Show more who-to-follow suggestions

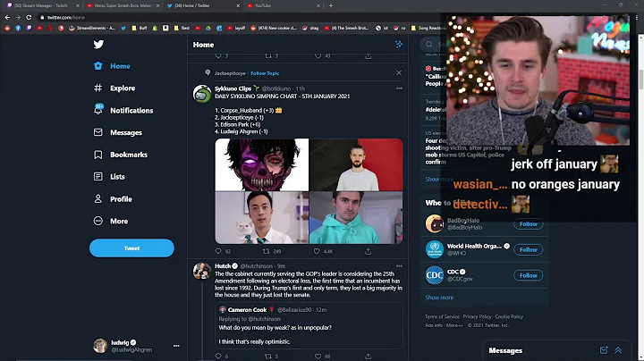pos(439,298)
